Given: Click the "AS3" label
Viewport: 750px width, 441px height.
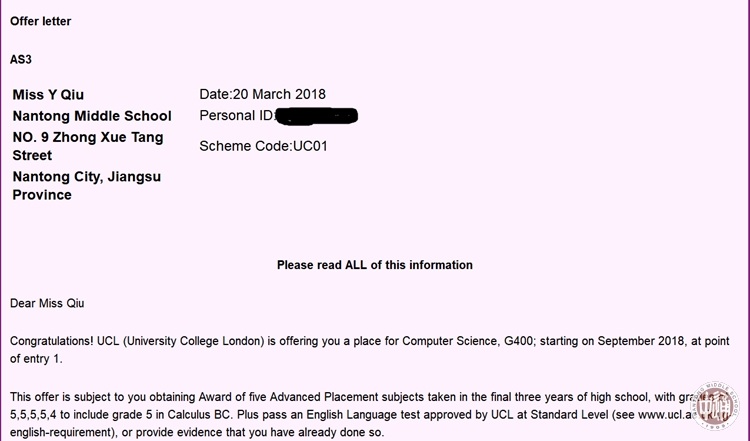Looking at the screenshot, I should pyautogui.click(x=21, y=59).
